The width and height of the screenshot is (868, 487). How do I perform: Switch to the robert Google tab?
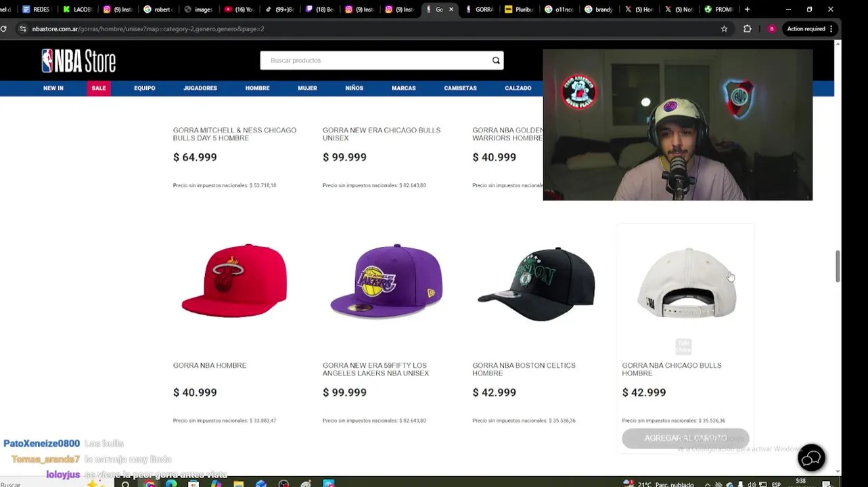[157, 9]
